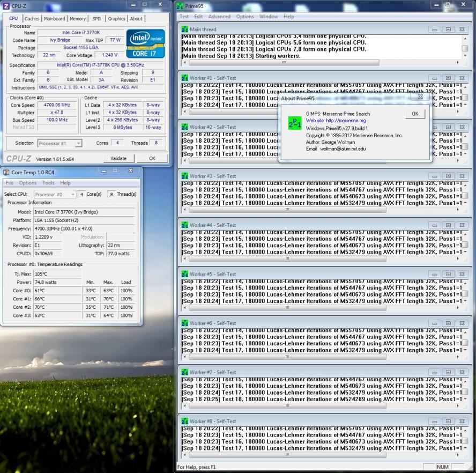Close the Worker #8 child window
The width and height of the screenshot is (476, 473).
coord(462,422)
